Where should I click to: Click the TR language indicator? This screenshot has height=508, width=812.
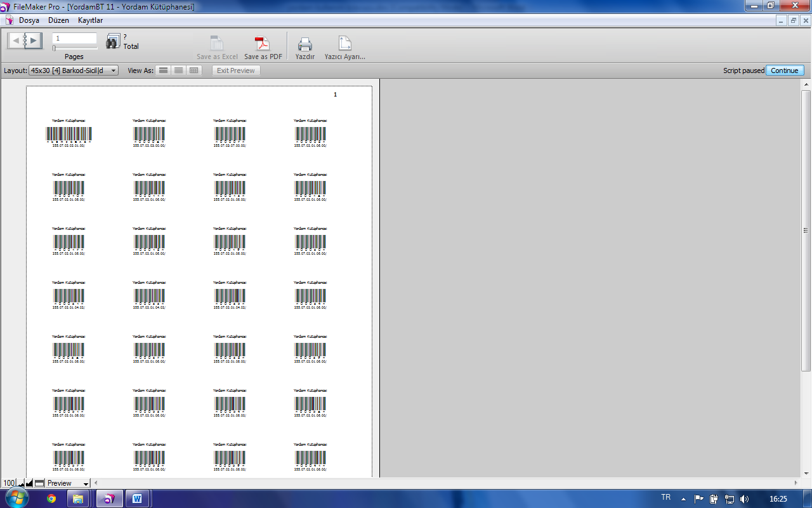[x=666, y=498]
